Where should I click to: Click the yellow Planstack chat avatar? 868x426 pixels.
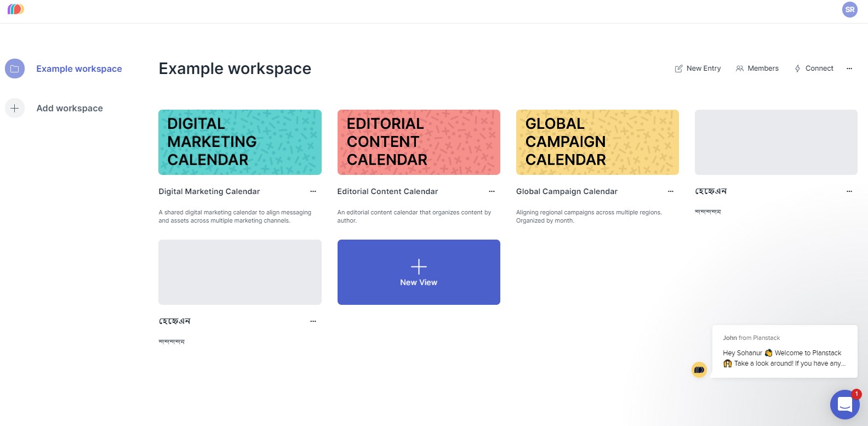(699, 370)
